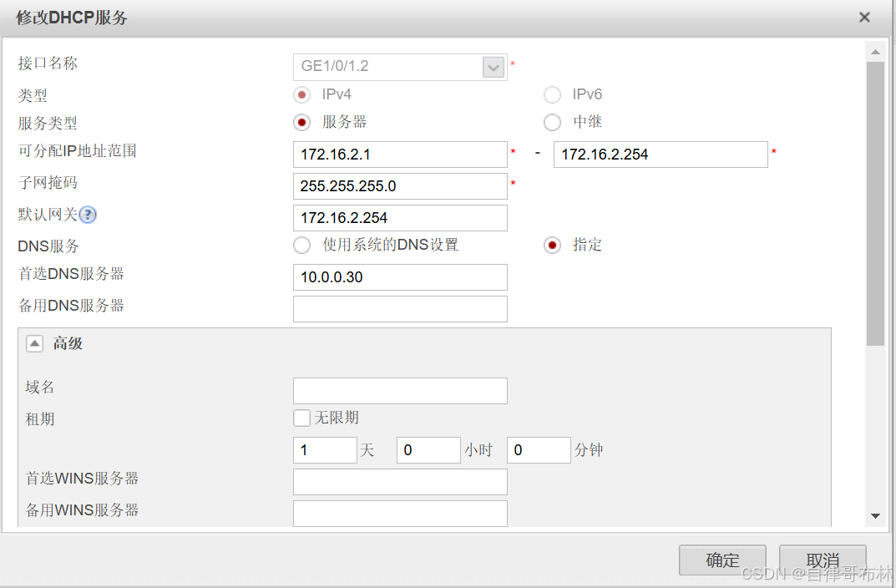Image resolution: width=896 pixels, height=588 pixels.
Task: Open the default gateway help icon
Action: point(88,215)
